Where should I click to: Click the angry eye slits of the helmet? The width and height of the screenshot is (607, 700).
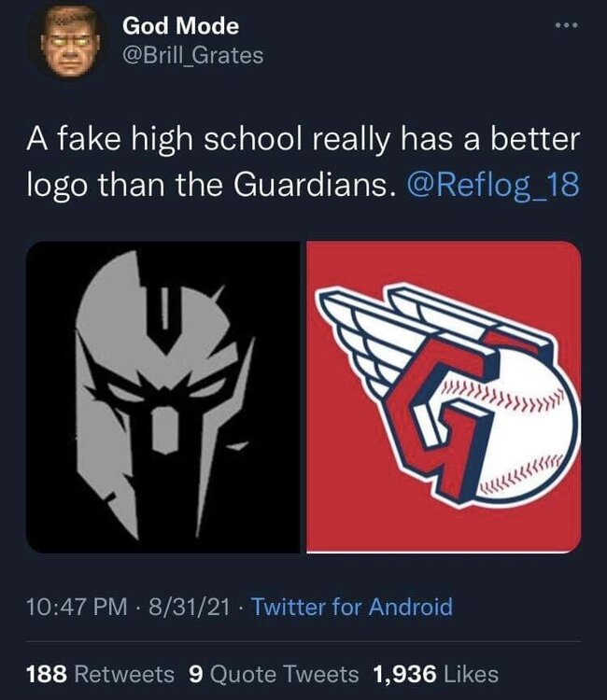(x=165, y=386)
